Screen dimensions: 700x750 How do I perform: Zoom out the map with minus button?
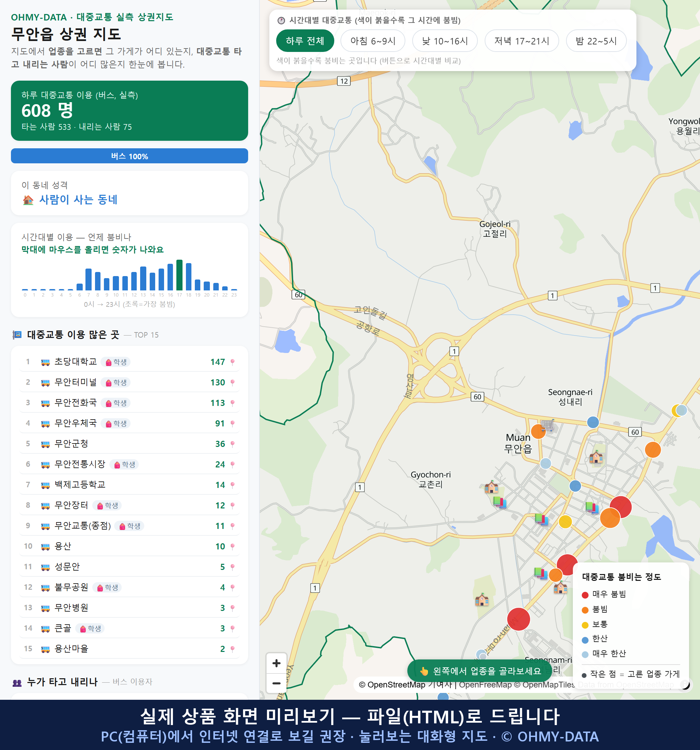point(276,683)
